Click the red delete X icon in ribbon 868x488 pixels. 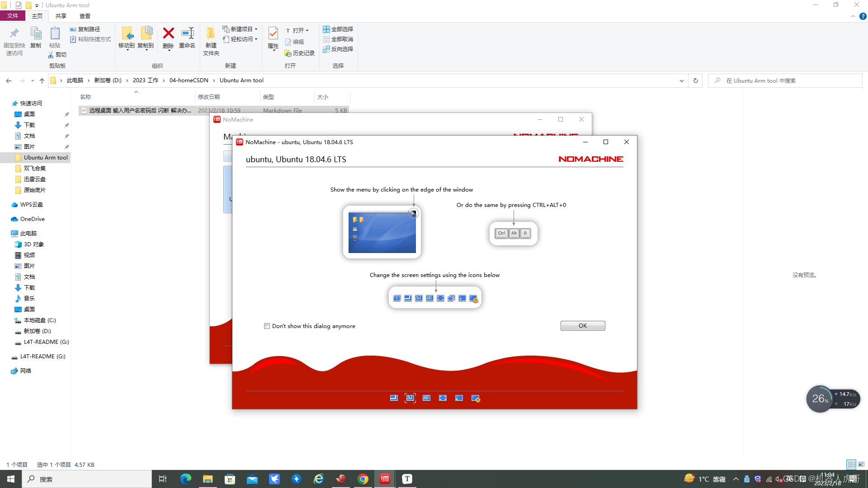click(168, 33)
